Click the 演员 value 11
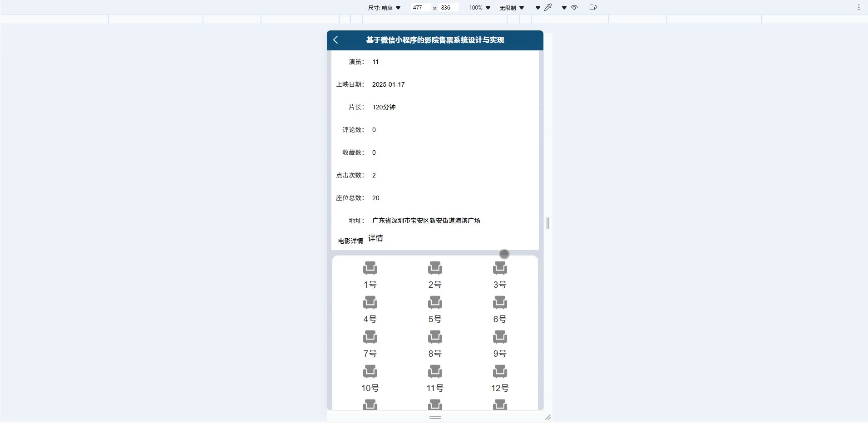Image resolution: width=868 pixels, height=423 pixels. coord(375,62)
